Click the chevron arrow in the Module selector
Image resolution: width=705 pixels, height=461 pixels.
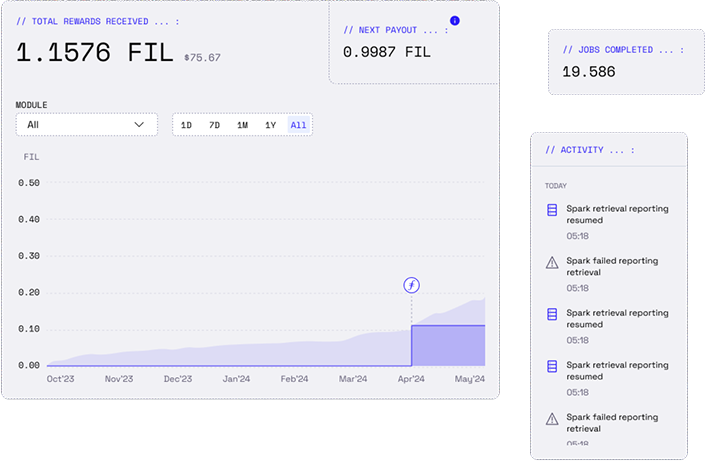[x=140, y=125]
